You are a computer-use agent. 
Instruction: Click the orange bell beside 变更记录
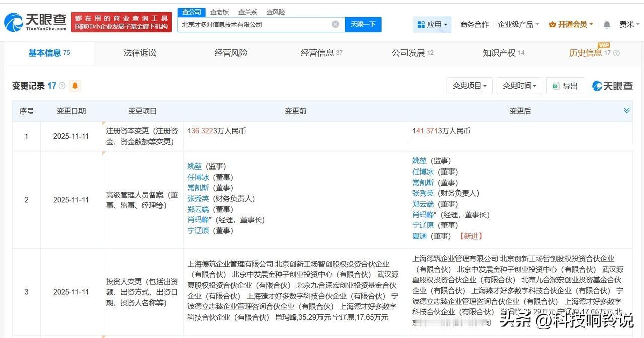tap(74, 86)
